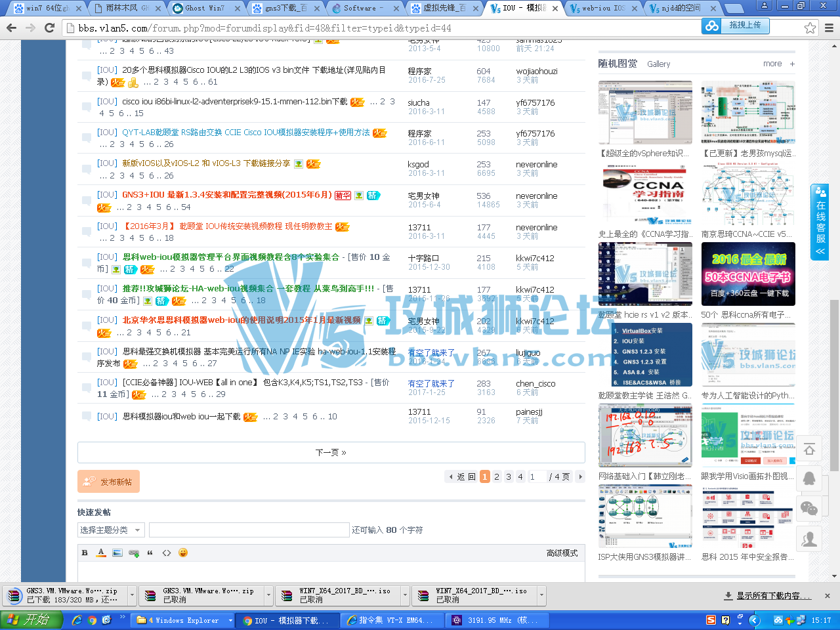Close the downloads bar
The image size is (840, 630).
(828, 596)
